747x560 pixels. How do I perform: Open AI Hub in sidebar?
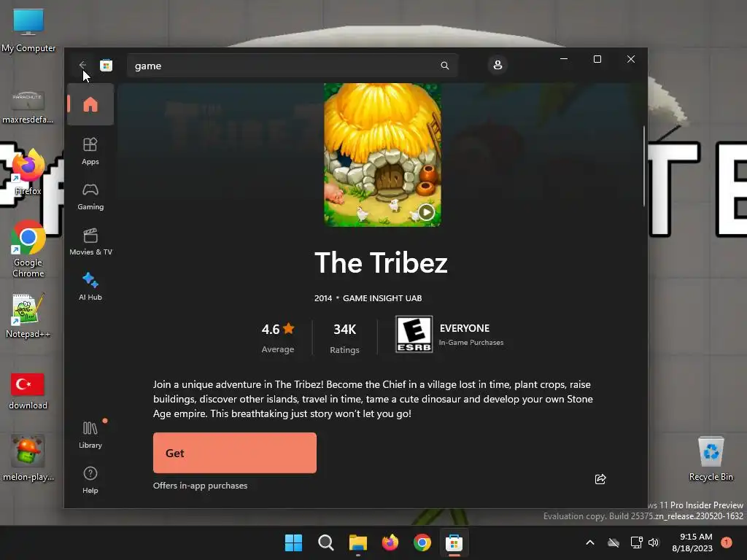pyautogui.click(x=90, y=287)
